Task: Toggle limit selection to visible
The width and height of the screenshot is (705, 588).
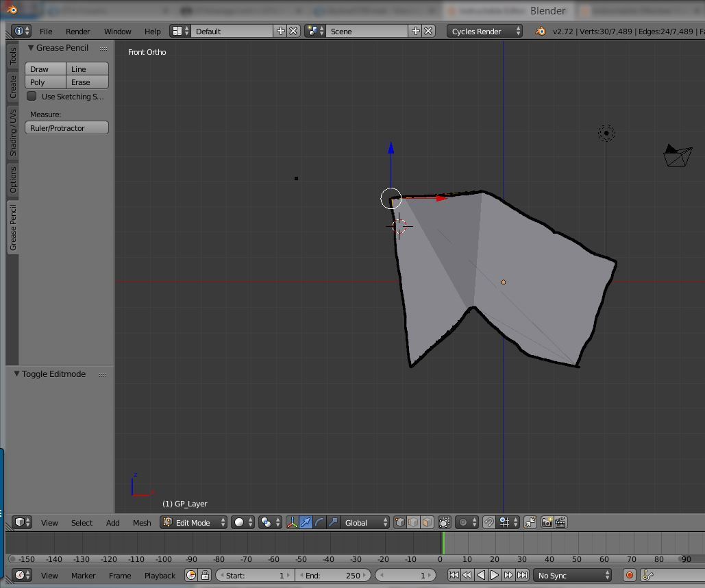Action: click(x=445, y=522)
